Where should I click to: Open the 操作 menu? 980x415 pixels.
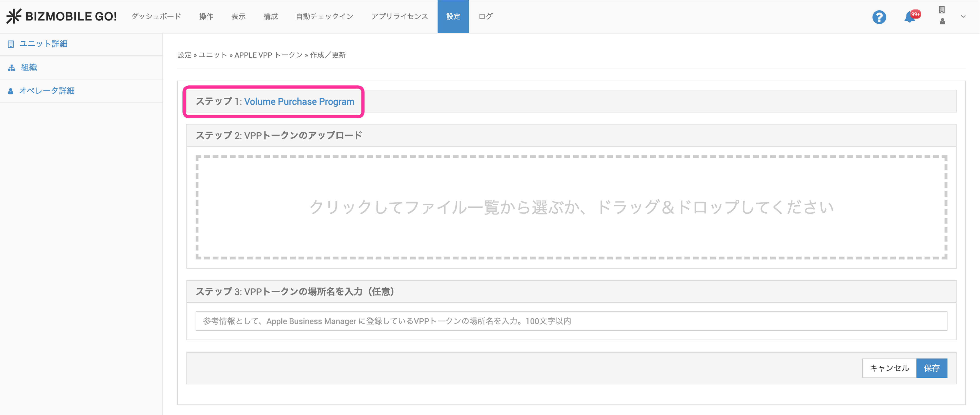click(x=206, y=16)
